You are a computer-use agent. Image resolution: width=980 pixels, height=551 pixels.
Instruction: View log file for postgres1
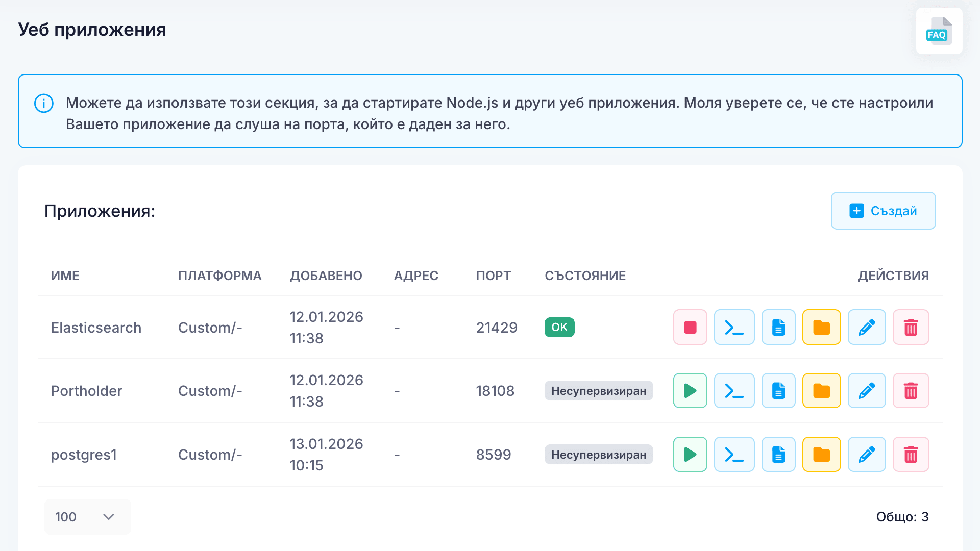(x=778, y=455)
